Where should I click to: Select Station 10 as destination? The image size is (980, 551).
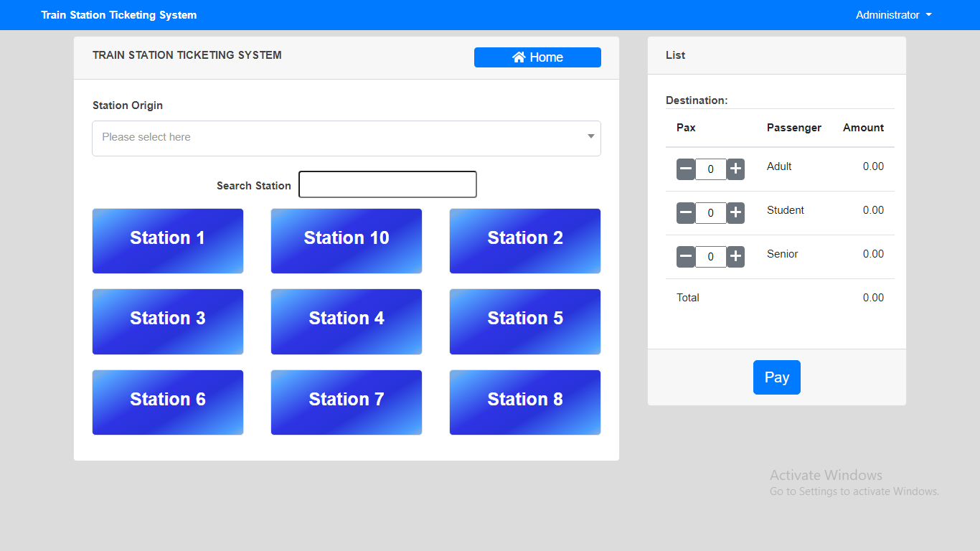(347, 241)
